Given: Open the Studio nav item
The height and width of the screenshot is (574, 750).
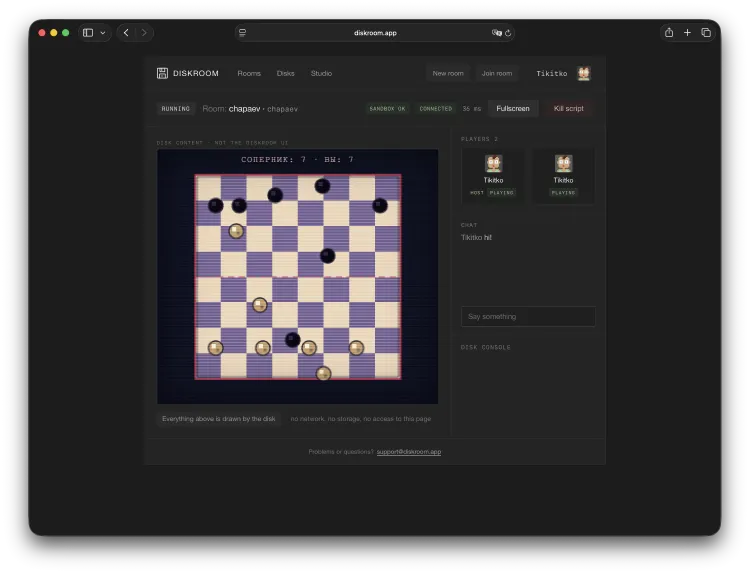Looking at the screenshot, I should click(321, 73).
